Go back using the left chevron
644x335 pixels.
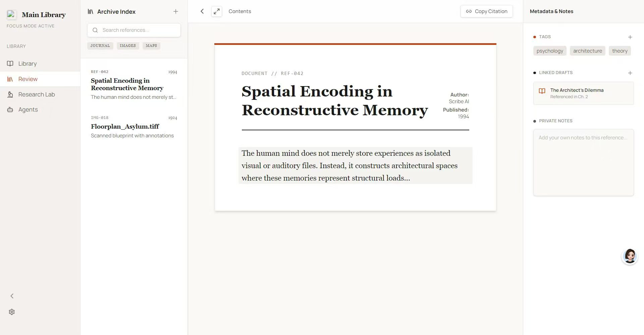pos(202,11)
